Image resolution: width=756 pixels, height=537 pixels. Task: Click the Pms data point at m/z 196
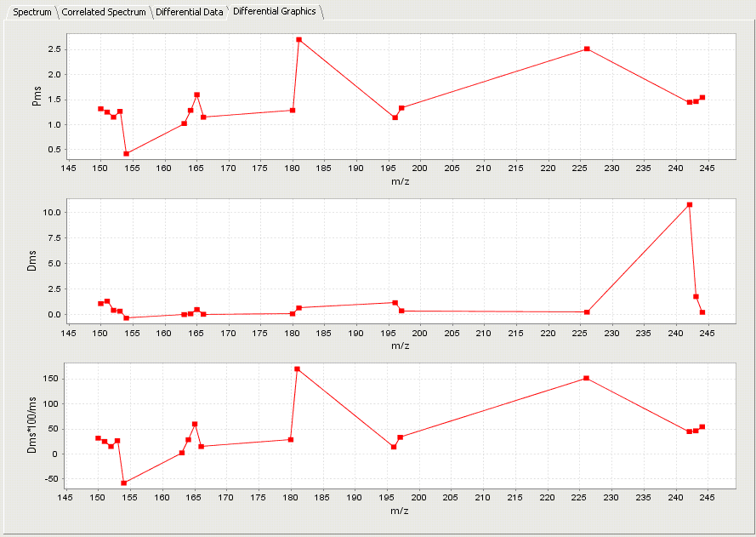pyautogui.click(x=395, y=117)
